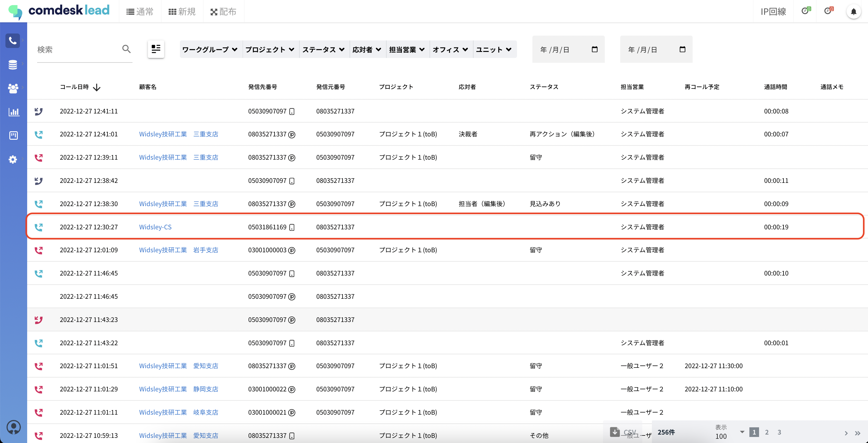
Task: Click the 検索 search input field
Action: click(78, 49)
